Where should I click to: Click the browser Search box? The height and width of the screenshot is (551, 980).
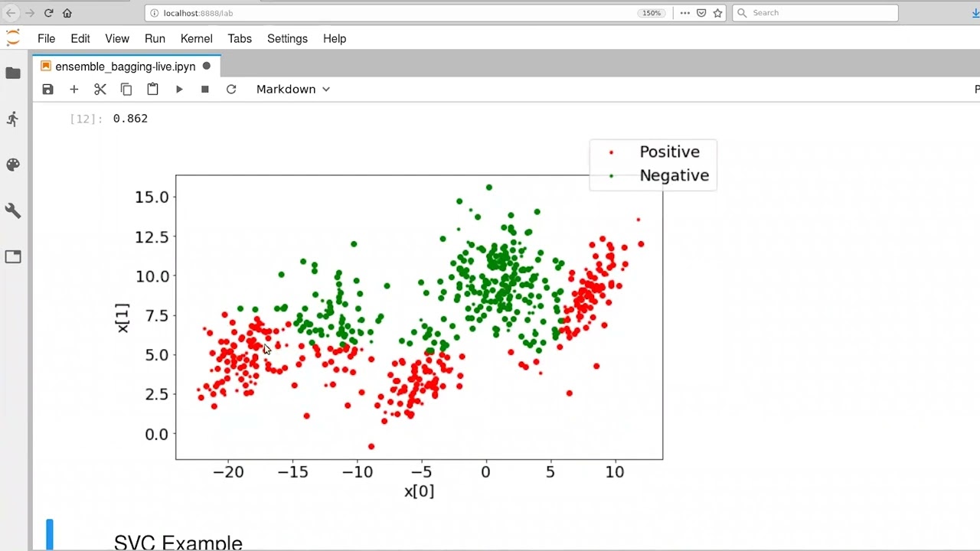coord(815,13)
